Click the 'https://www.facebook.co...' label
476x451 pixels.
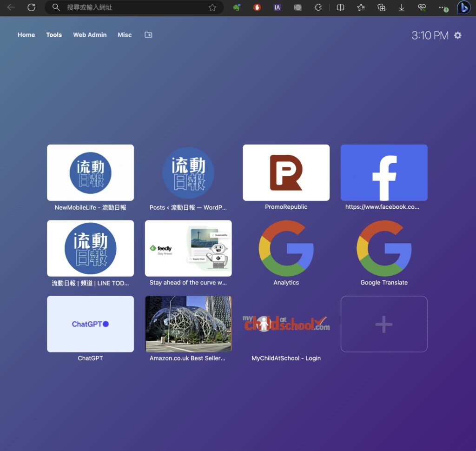click(x=382, y=207)
